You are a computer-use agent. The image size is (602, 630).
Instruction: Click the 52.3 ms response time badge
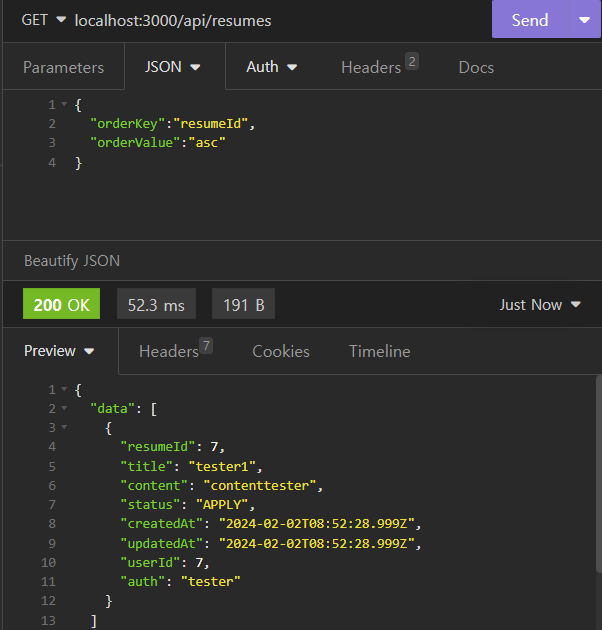[156, 304]
